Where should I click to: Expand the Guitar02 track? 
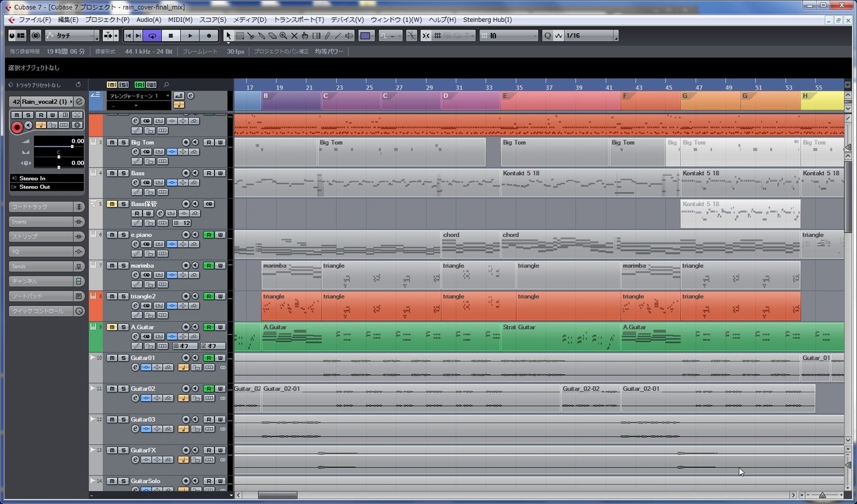(93, 389)
